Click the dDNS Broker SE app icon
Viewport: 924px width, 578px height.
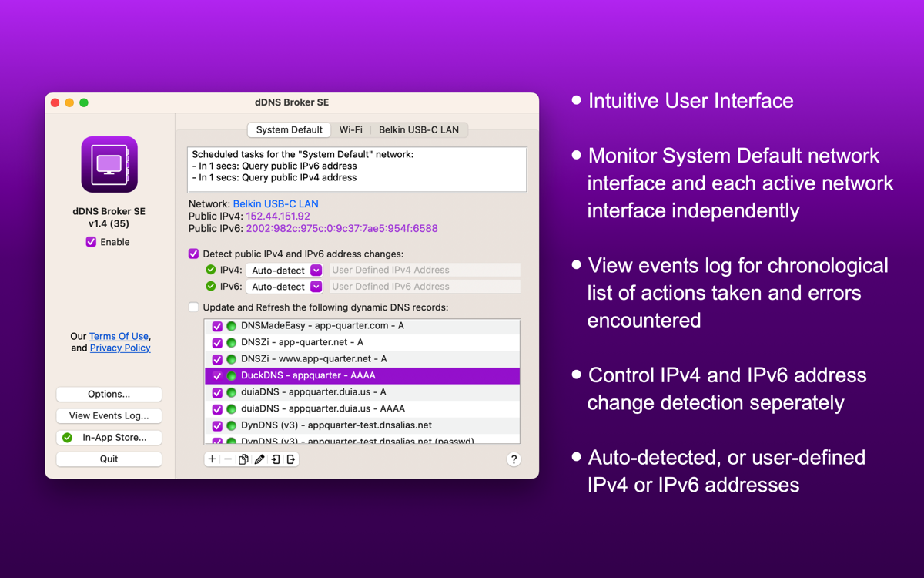pyautogui.click(x=109, y=164)
